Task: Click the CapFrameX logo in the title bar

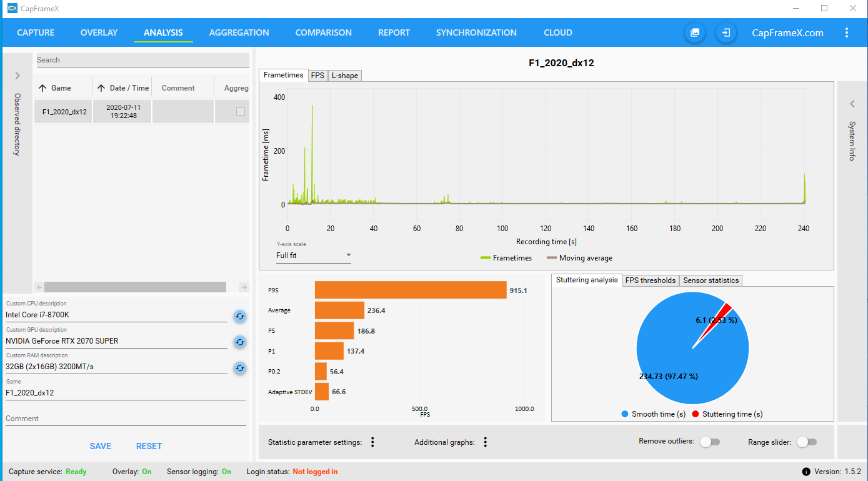Action: tap(12, 8)
